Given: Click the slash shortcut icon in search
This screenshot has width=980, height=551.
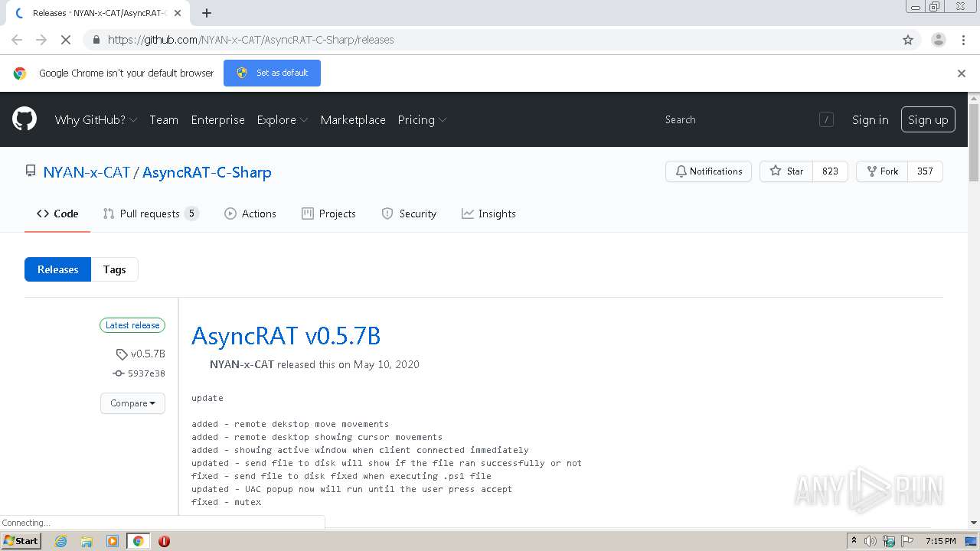Looking at the screenshot, I should (x=826, y=119).
